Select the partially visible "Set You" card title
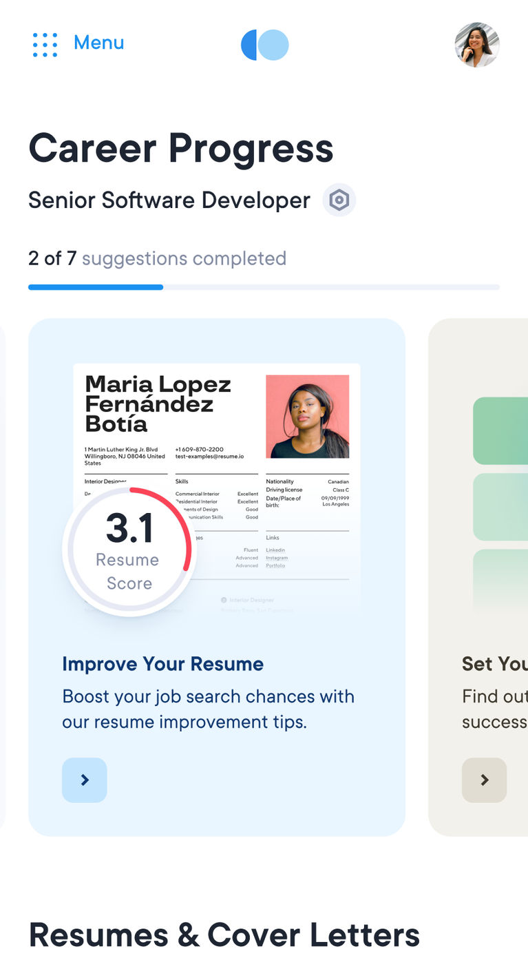Image resolution: width=528 pixels, height=980 pixels. pyautogui.click(x=494, y=664)
